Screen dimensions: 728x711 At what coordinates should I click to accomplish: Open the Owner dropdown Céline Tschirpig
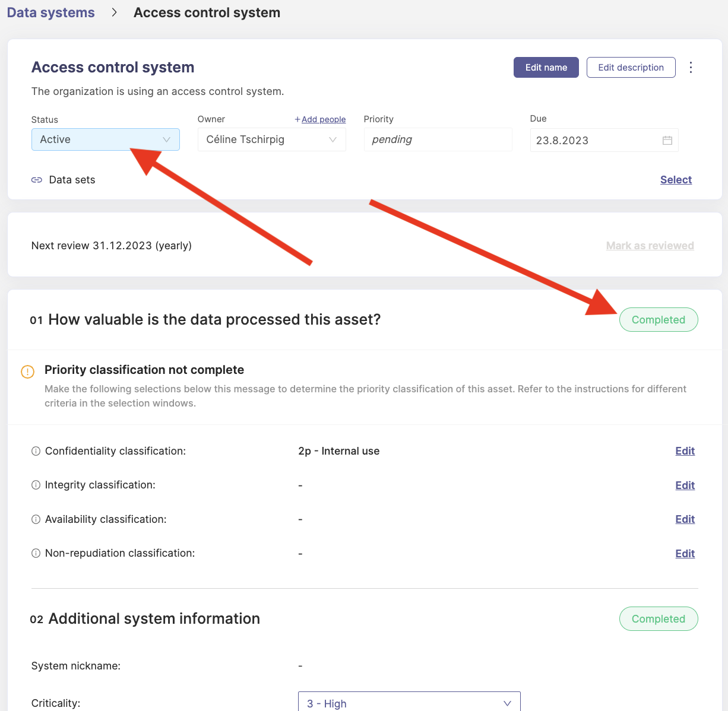click(x=272, y=139)
